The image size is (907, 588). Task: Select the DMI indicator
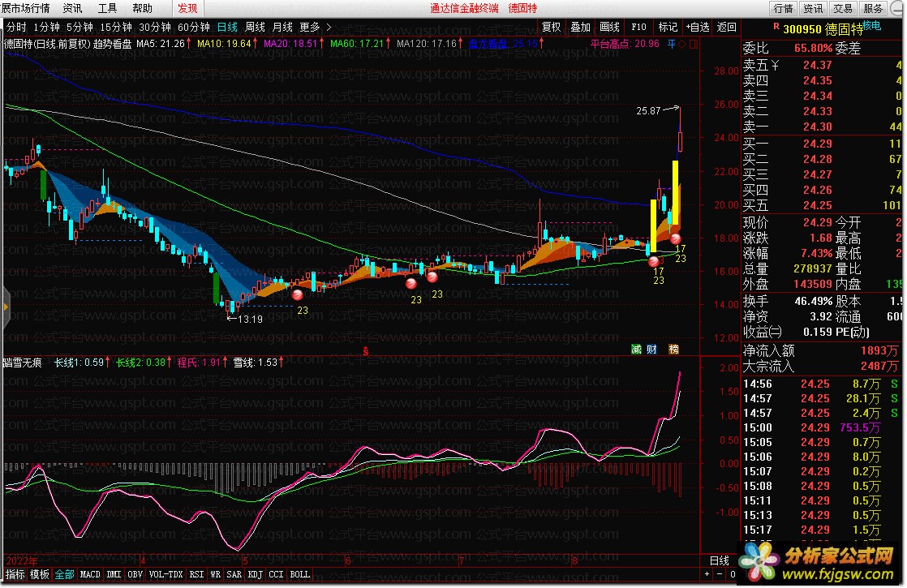click(114, 575)
